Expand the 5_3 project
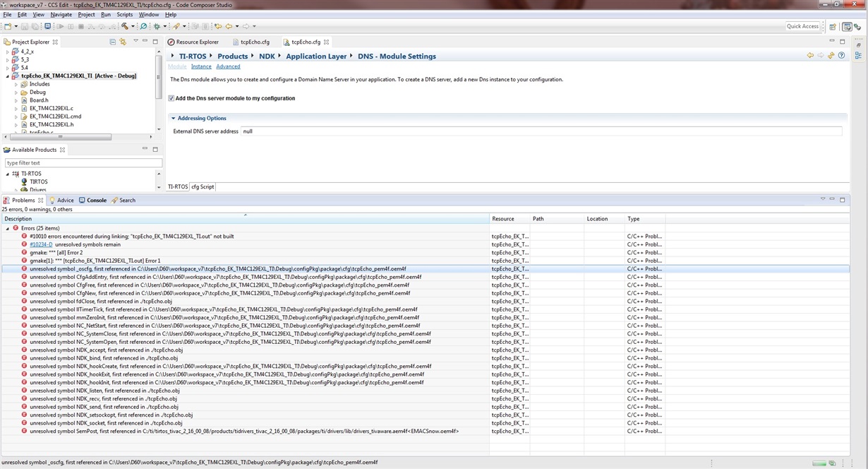 pos(8,60)
